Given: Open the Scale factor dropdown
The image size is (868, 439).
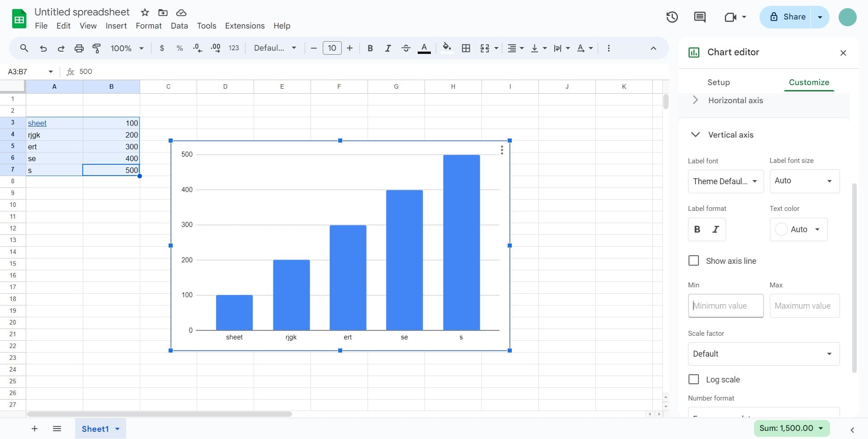Looking at the screenshot, I should [x=763, y=354].
